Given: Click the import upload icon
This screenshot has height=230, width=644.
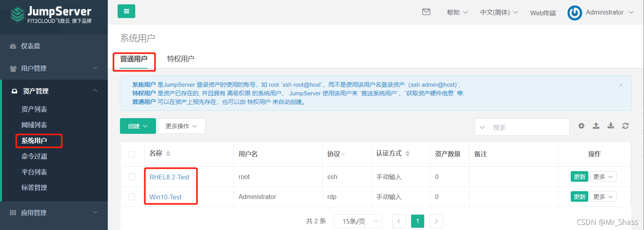Looking at the screenshot, I should point(596,126).
